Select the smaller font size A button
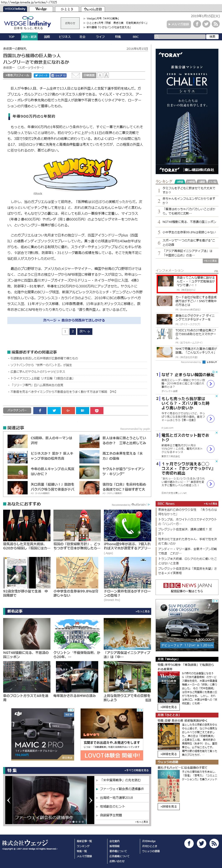Image resolution: width=222 pixels, height=868 pixels. coord(100,75)
